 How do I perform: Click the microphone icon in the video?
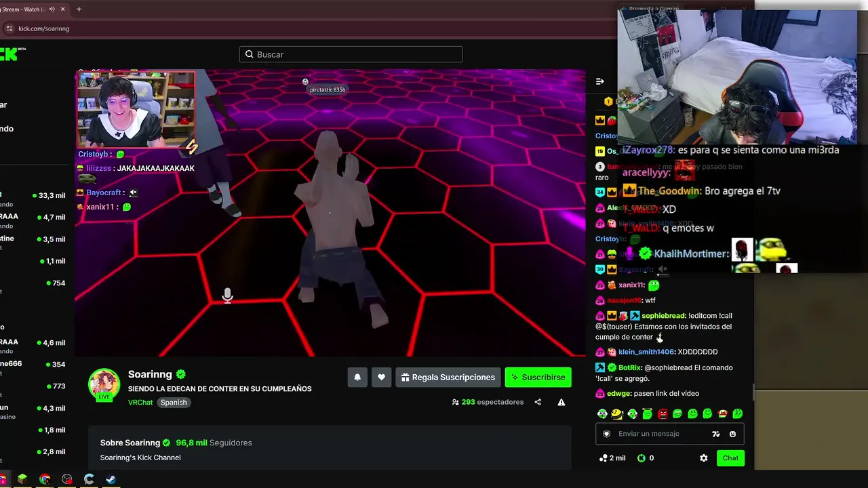227,296
